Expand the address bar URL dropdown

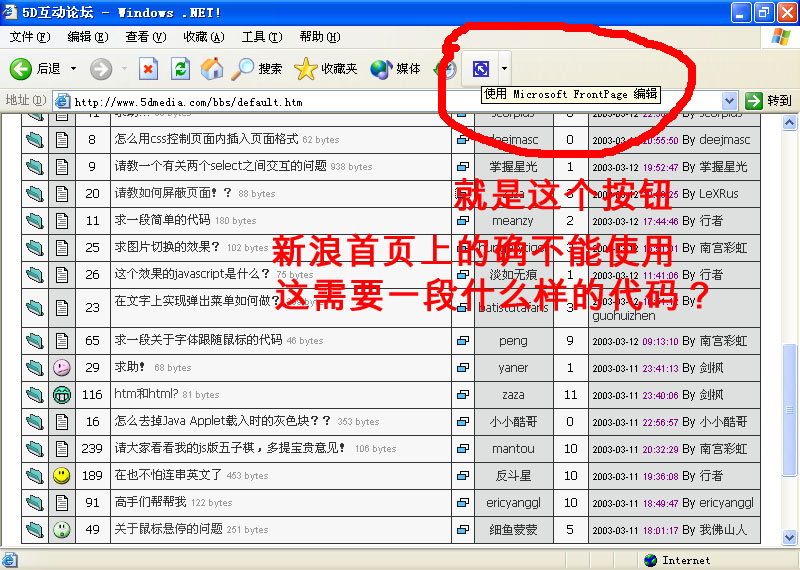tap(730, 101)
